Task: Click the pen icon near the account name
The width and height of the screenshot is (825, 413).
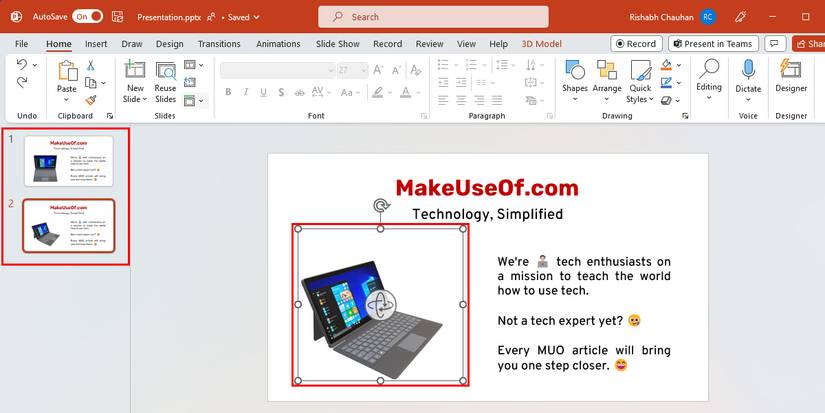Action: click(740, 17)
